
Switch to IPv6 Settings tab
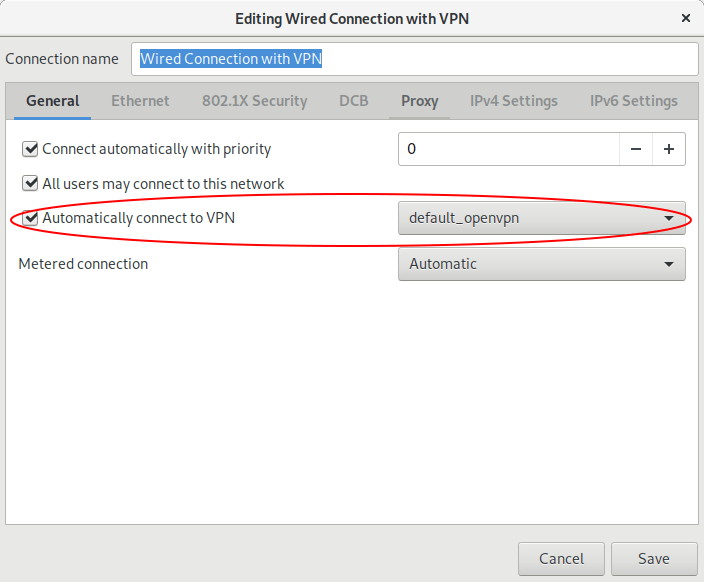click(x=633, y=101)
